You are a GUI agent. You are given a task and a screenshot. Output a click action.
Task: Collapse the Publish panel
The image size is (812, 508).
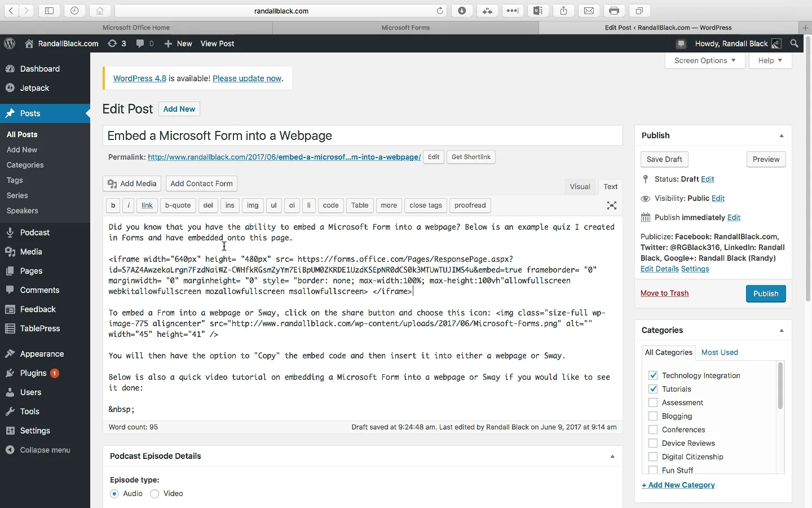point(782,135)
